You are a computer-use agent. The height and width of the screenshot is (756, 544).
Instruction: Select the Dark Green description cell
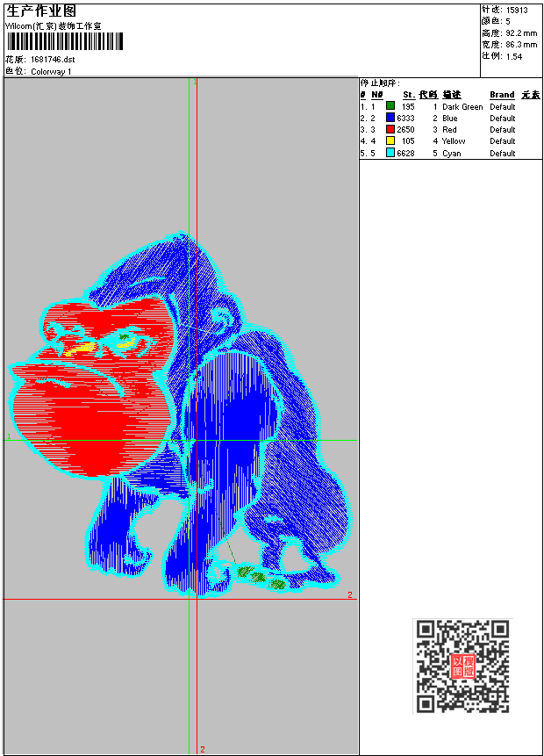462,107
